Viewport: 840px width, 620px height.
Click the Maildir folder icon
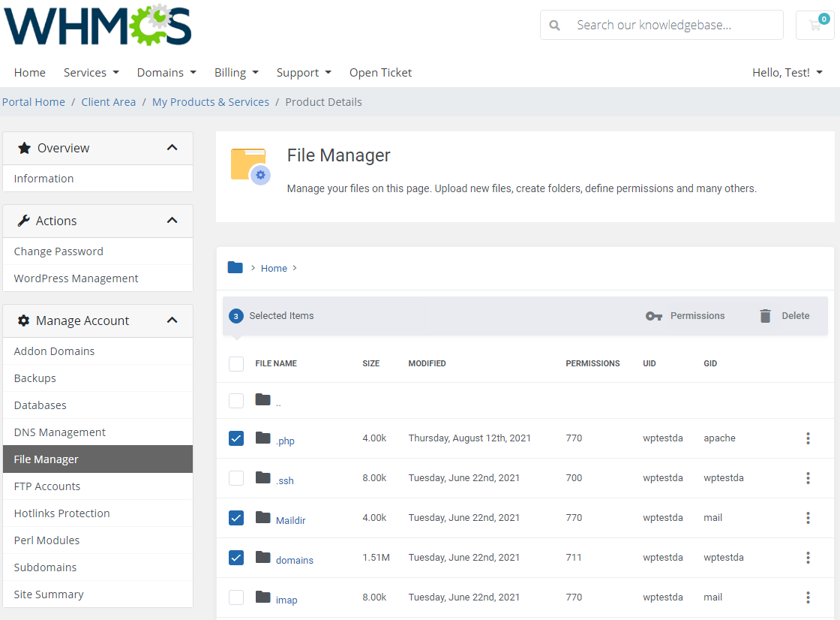point(262,517)
